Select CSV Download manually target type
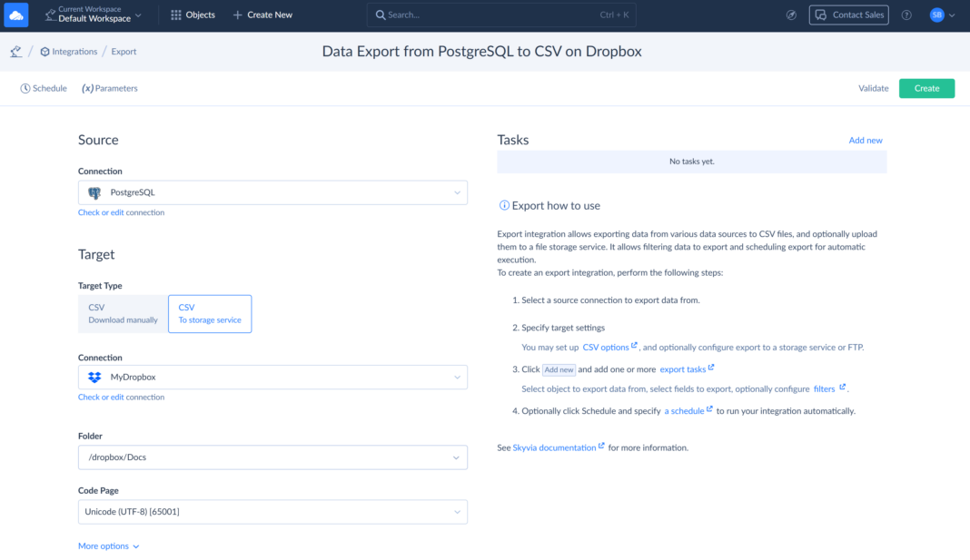The image size is (970, 560). tap(123, 313)
